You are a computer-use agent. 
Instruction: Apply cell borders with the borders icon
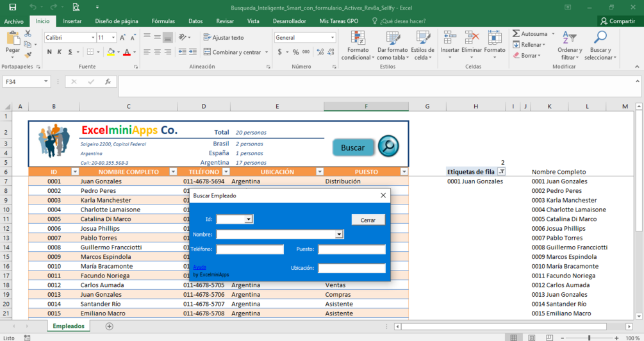[90, 52]
